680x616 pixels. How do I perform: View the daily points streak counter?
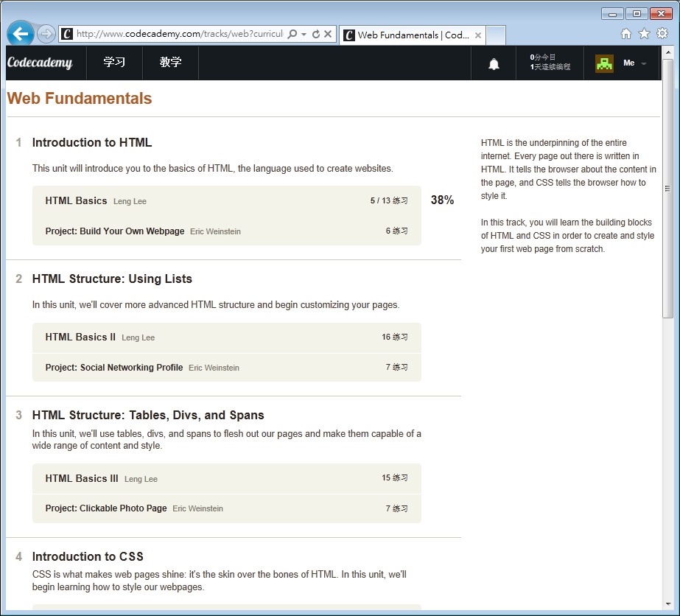[550, 62]
